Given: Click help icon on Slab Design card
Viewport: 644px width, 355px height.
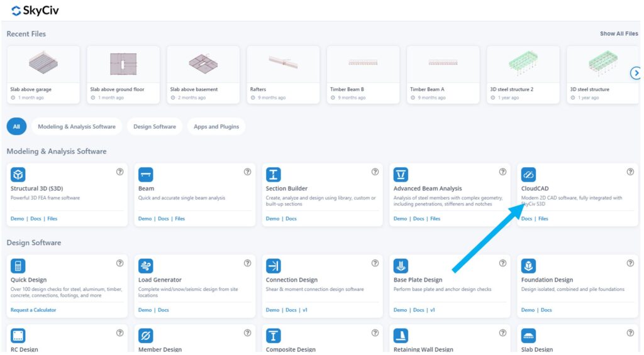Looking at the screenshot, I should [x=630, y=333].
